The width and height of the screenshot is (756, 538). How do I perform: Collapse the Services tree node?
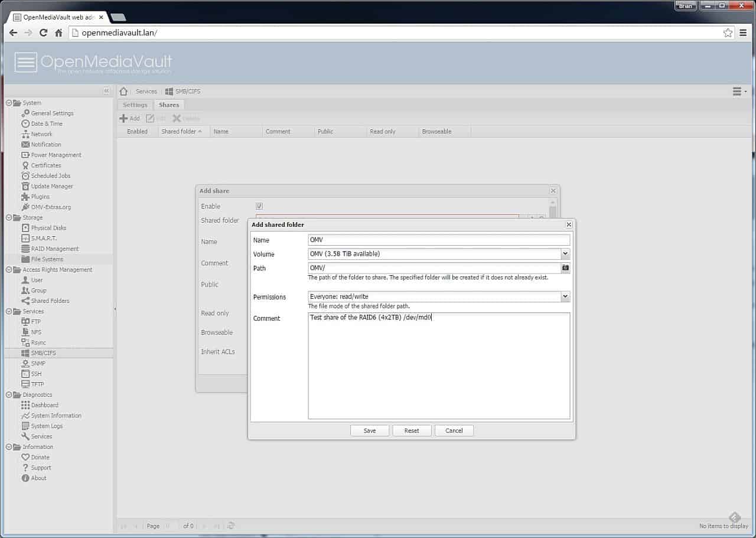8,311
